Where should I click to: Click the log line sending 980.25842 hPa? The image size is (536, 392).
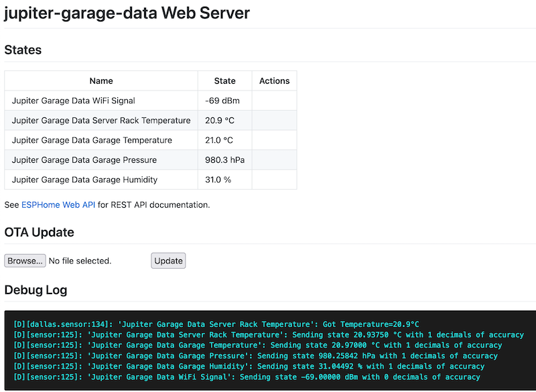click(x=255, y=356)
